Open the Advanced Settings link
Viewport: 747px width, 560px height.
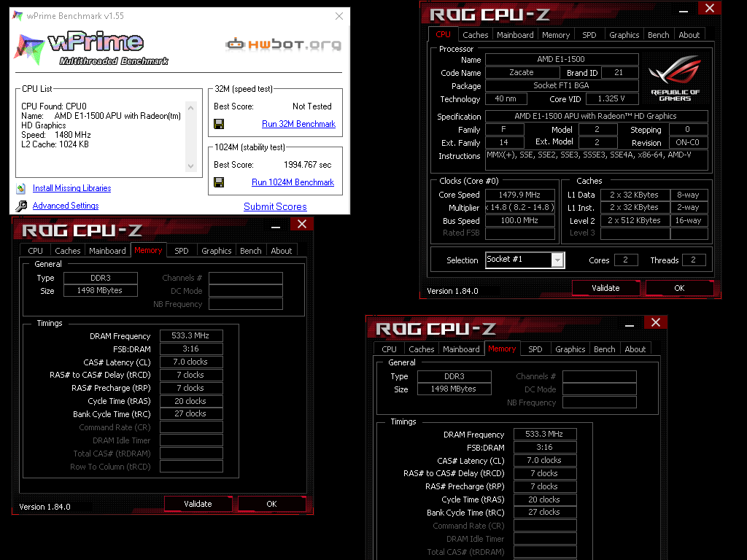pos(66,206)
